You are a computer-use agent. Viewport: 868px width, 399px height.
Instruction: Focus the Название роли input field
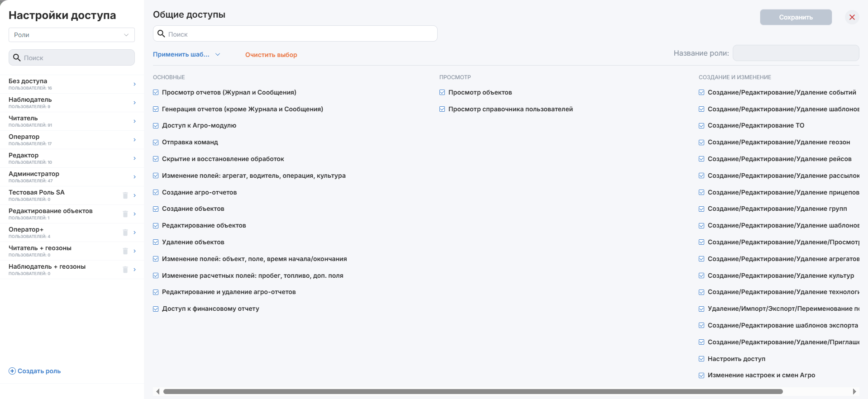(x=796, y=53)
